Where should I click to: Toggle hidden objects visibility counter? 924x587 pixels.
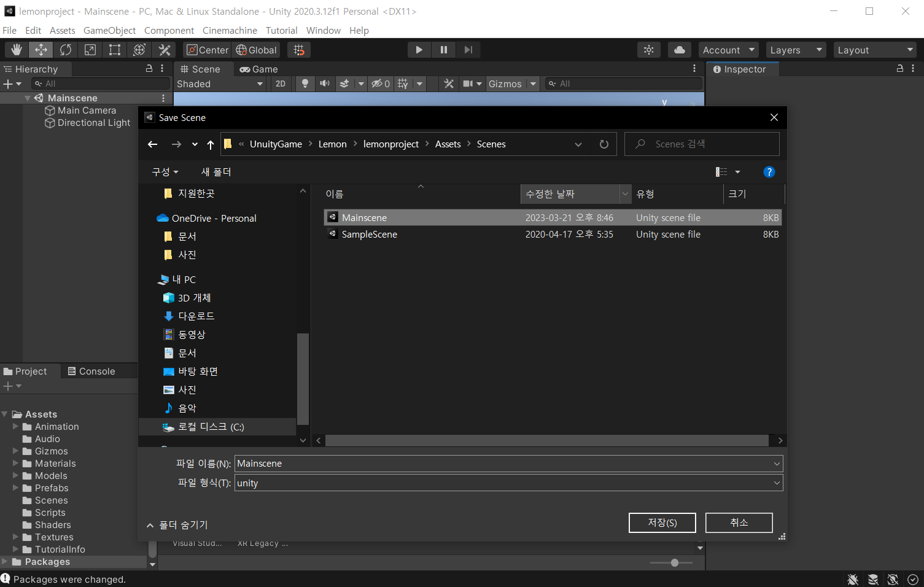(381, 84)
